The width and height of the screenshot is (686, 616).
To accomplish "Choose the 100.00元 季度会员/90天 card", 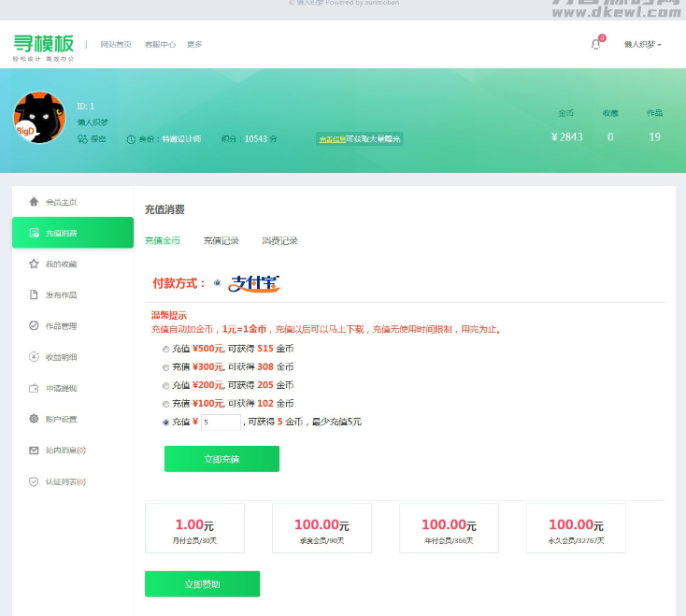I will coord(322,528).
